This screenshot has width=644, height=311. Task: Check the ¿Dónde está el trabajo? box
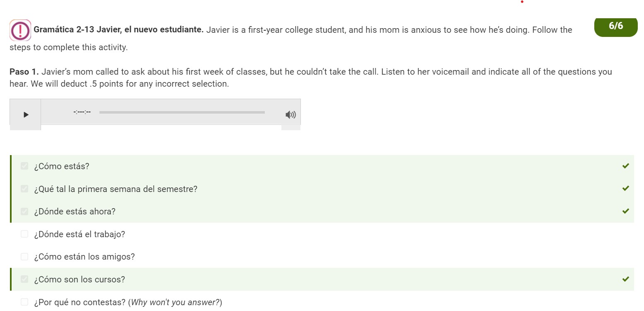pos(24,234)
